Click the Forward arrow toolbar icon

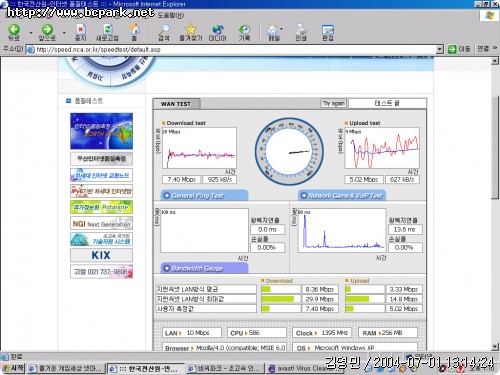(47, 30)
